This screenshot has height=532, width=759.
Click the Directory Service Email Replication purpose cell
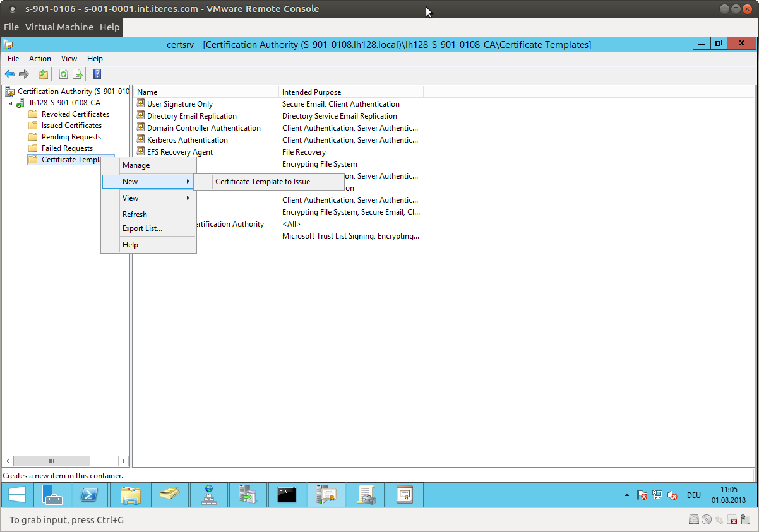tap(340, 116)
